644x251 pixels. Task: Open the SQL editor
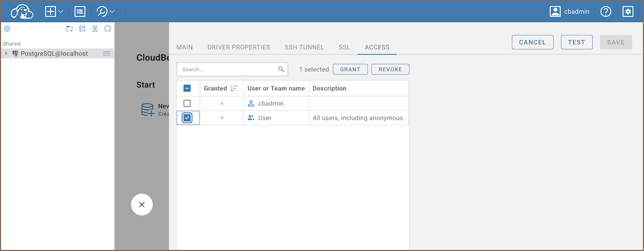pyautogui.click(x=80, y=11)
